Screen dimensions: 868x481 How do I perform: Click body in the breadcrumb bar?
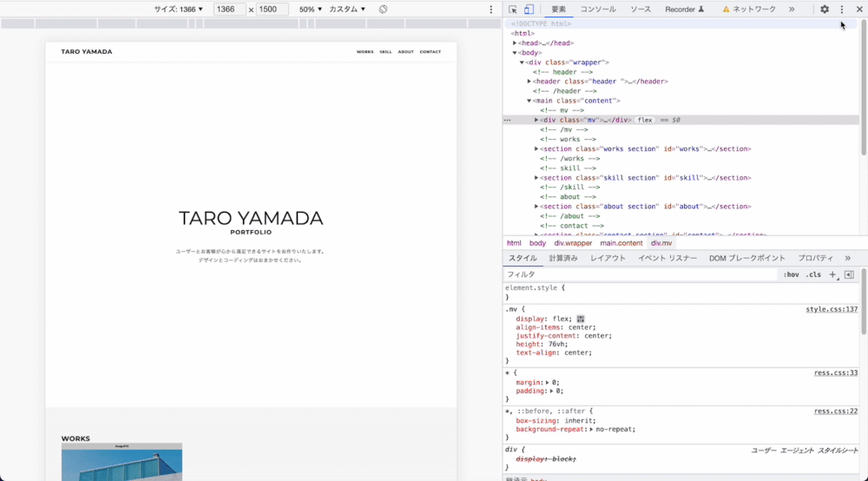[x=537, y=243]
